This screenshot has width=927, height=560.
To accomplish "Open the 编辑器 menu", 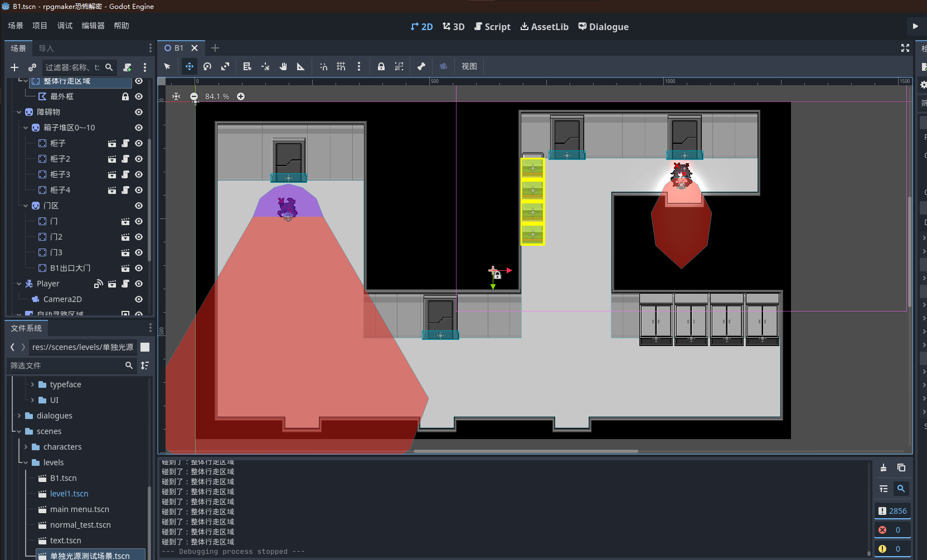I will point(93,26).
